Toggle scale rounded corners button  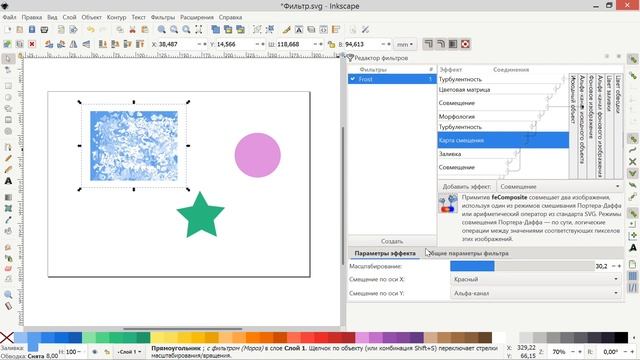point(440,44)
